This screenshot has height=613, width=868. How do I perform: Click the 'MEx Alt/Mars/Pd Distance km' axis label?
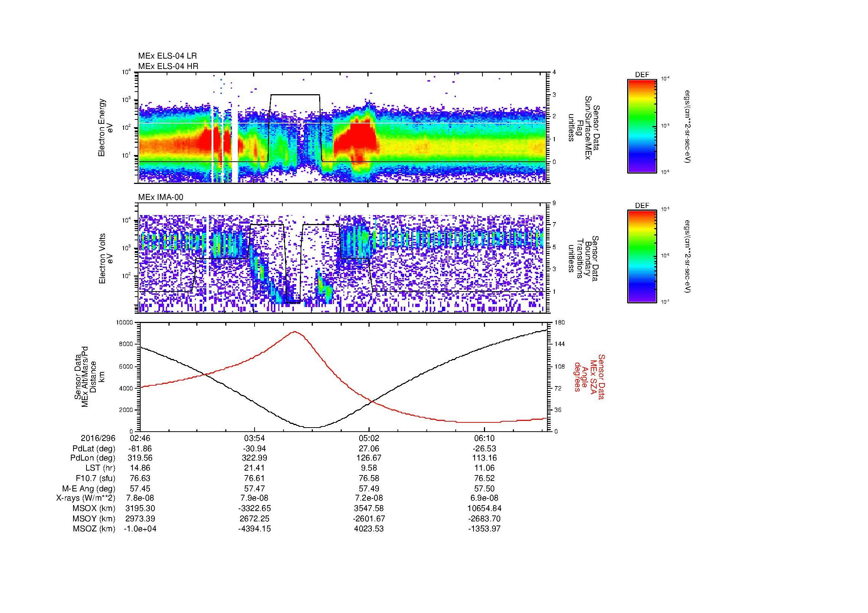[89, 378]
